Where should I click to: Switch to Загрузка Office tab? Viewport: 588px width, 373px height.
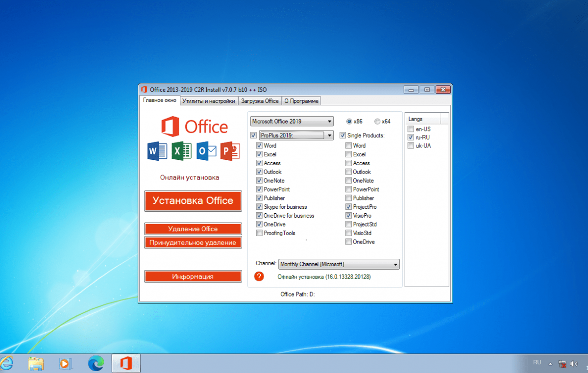260,101
